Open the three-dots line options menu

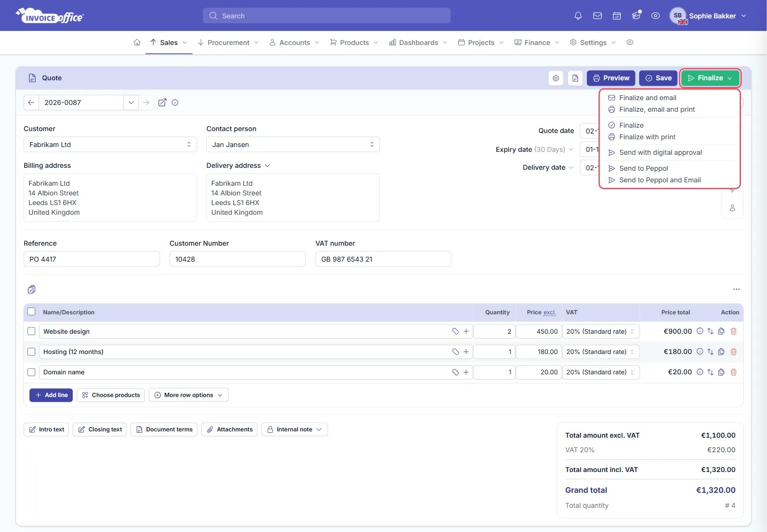tap(736, 289)
